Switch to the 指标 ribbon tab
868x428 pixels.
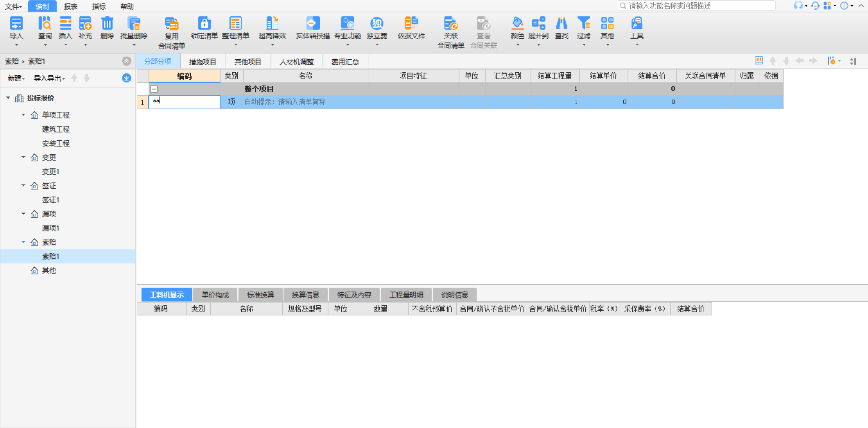click(99, 6)
